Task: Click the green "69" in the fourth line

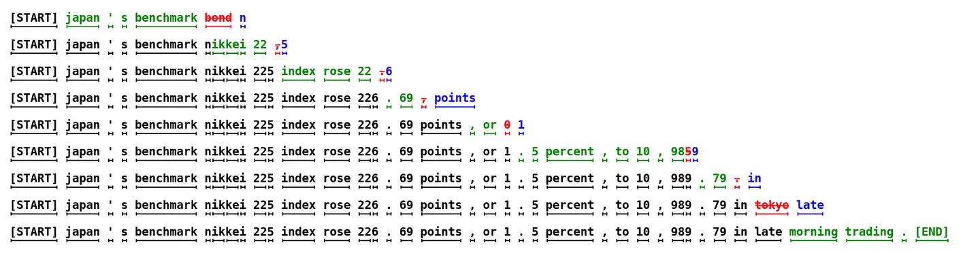Action: (406, 98)
